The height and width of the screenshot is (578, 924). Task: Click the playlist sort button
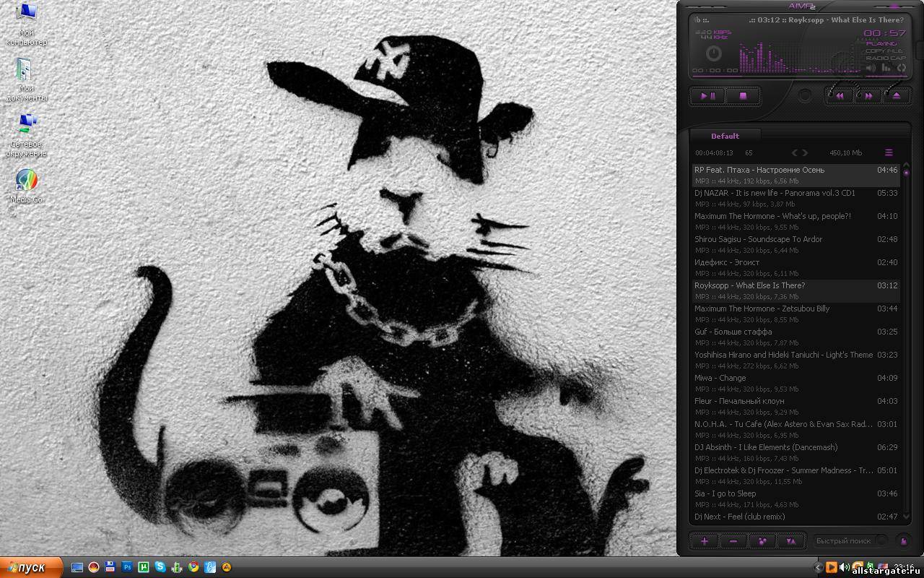[790, 540]
